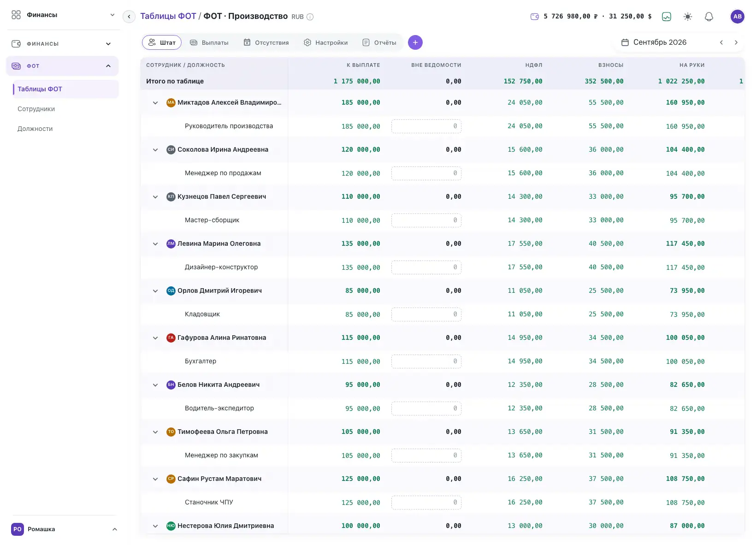Click the Вне ведомости field for Кладовщик

click(426, 314)
